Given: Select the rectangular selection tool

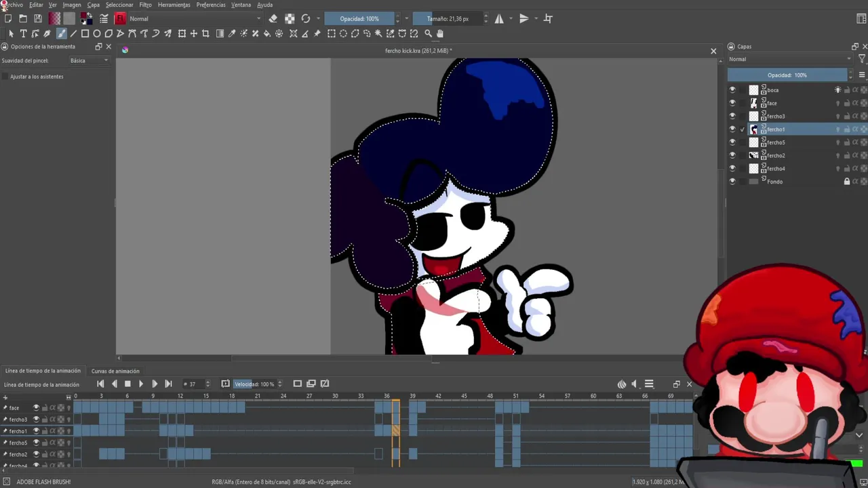Looking at the screenshot, I should point(332,33).
